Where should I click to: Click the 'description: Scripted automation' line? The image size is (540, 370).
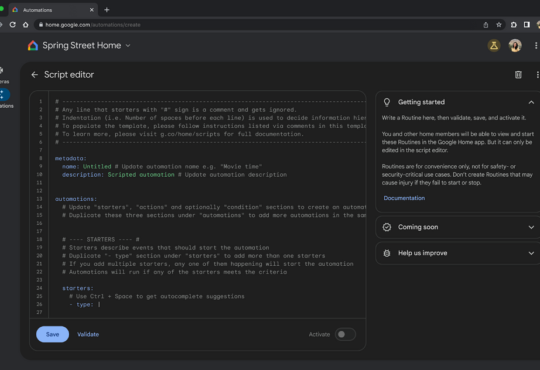(x=174, y=175)
